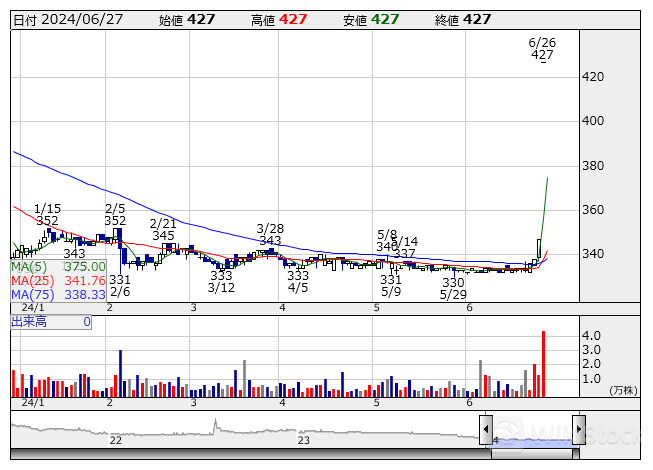This screenshot has height=470, width=653.
Task: Click year 22 in the overview navigator
Action: click(116, 440)
